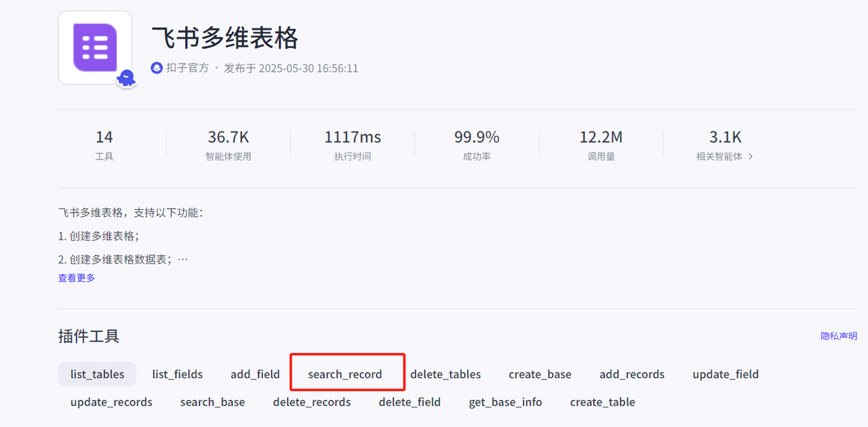Click the purple Feishu Bitable plugin icon
Viewport: 868px width, 427px height.
tap(95, 48)
